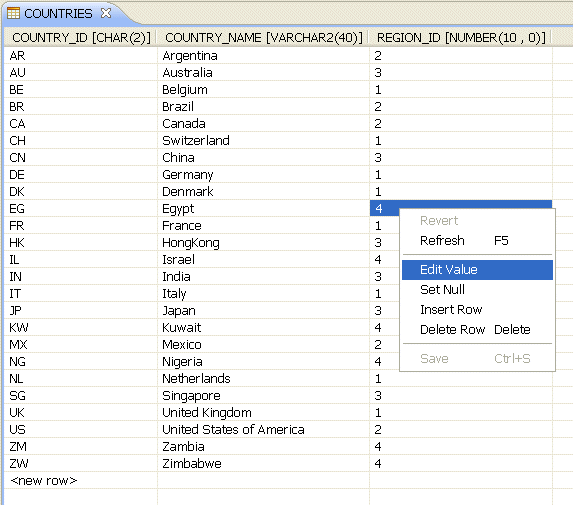Select the Kuwait name cell
The width and height of the screenshot is (573, 505).
coord(263,328)
